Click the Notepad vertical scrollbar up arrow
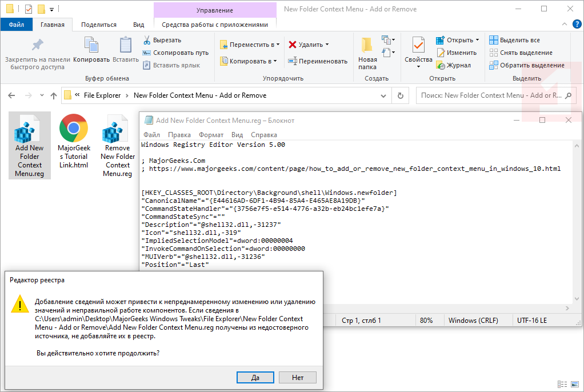 pyautogui.click(x=577, y=146)
